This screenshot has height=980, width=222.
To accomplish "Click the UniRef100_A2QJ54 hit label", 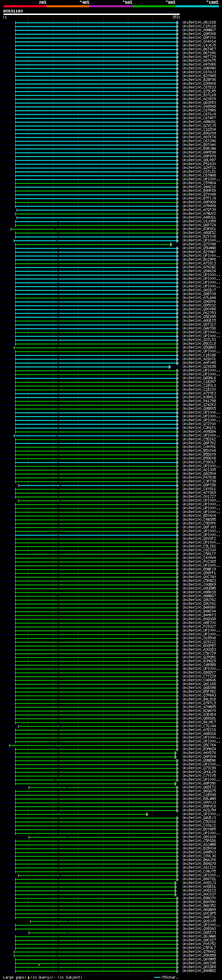I will [x=199, y=810].
